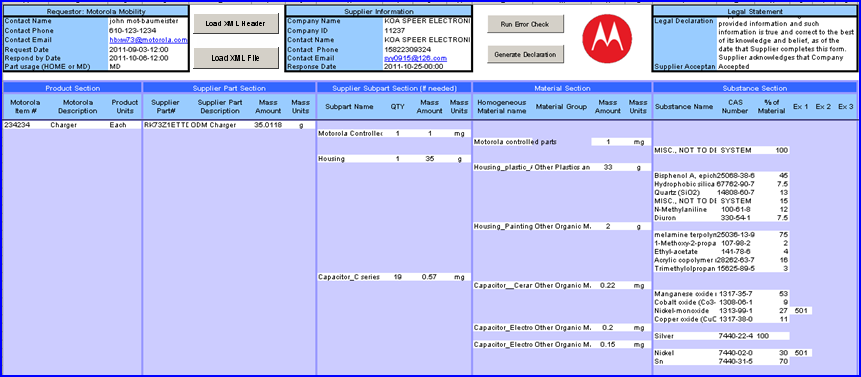
Task: Open the supplier contact email link
Action: coord(415,58)
